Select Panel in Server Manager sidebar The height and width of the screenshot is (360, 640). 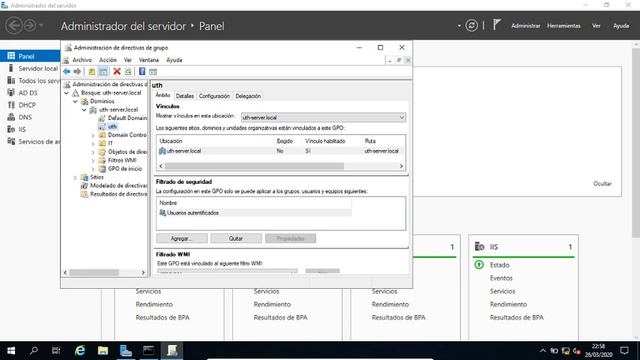point(30,56)
